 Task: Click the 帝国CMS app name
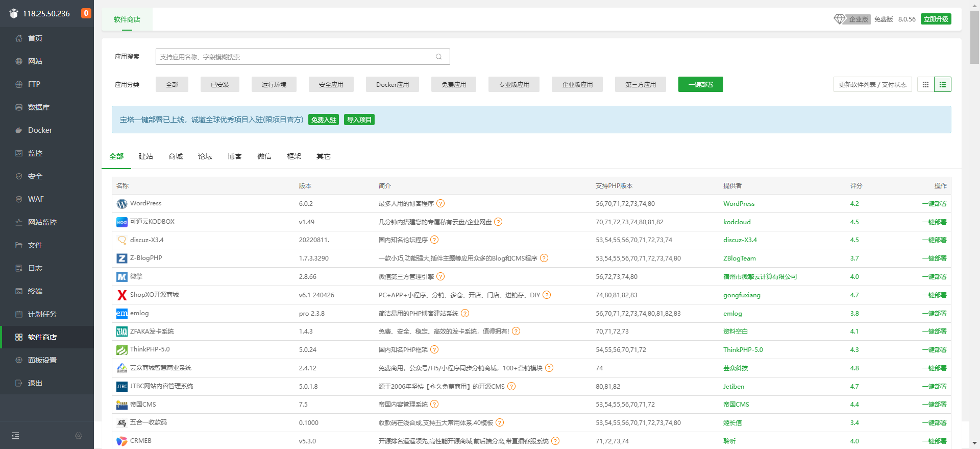coord(143,404)
